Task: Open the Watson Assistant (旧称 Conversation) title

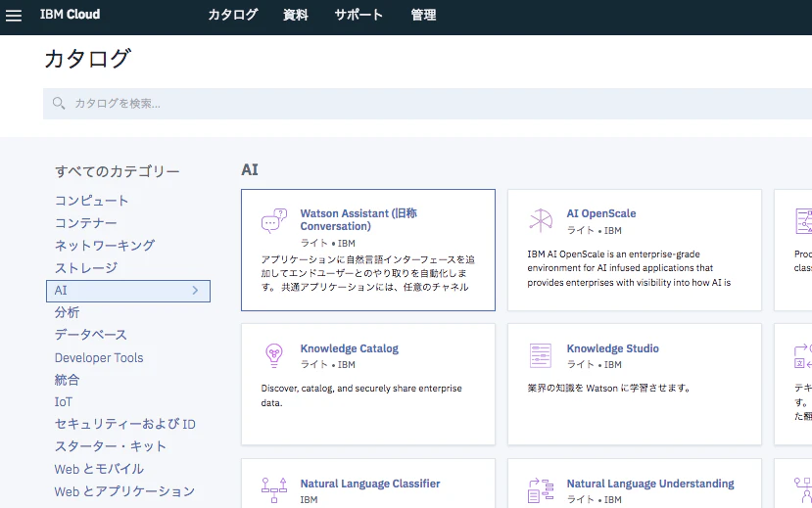Action: click(x=358, y=220)
